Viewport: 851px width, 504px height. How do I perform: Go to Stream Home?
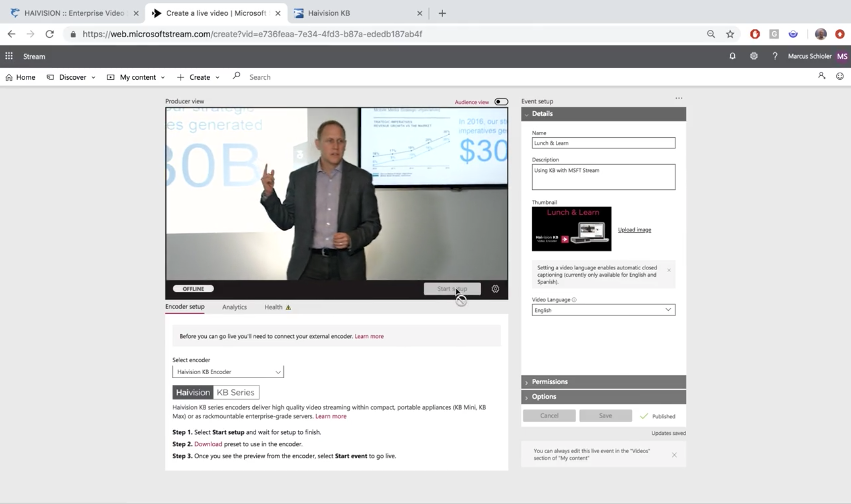coord(21,77)
